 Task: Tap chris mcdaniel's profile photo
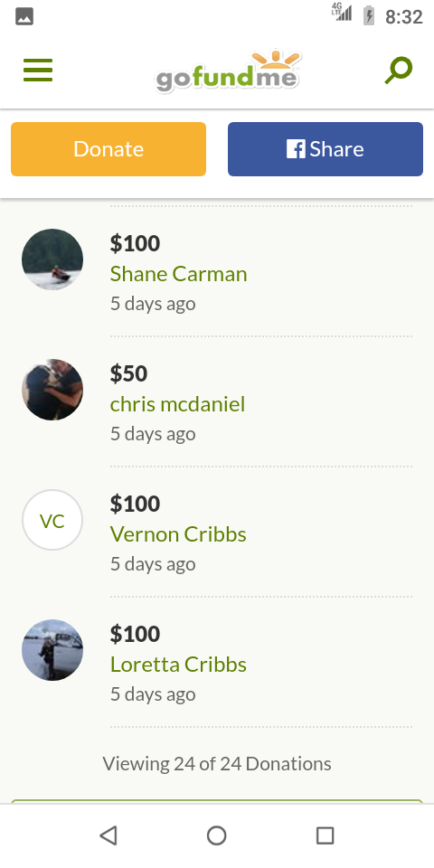[x=52, y=389]
